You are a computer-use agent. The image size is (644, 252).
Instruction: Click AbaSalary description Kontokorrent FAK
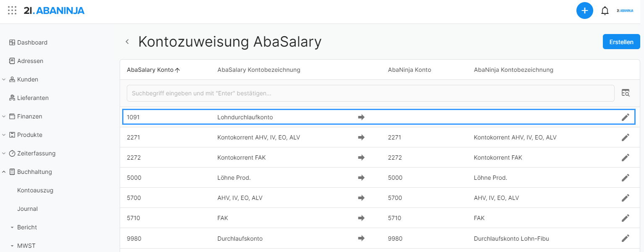click(241, 157)
